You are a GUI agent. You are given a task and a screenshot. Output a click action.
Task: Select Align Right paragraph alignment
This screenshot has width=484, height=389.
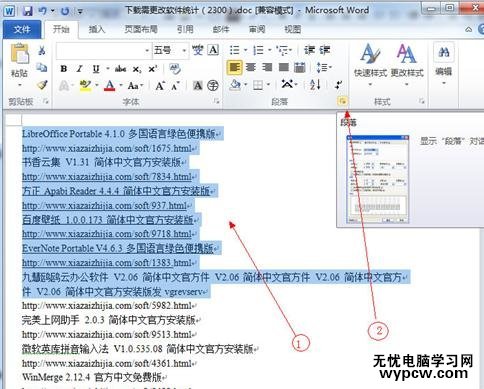click(x=267, y=68)
